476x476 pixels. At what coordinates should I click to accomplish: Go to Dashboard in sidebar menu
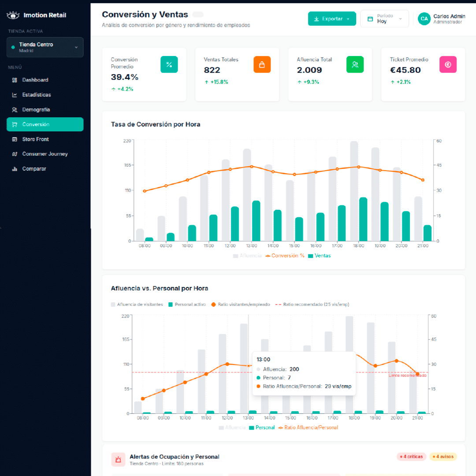[x=35, y=80]
